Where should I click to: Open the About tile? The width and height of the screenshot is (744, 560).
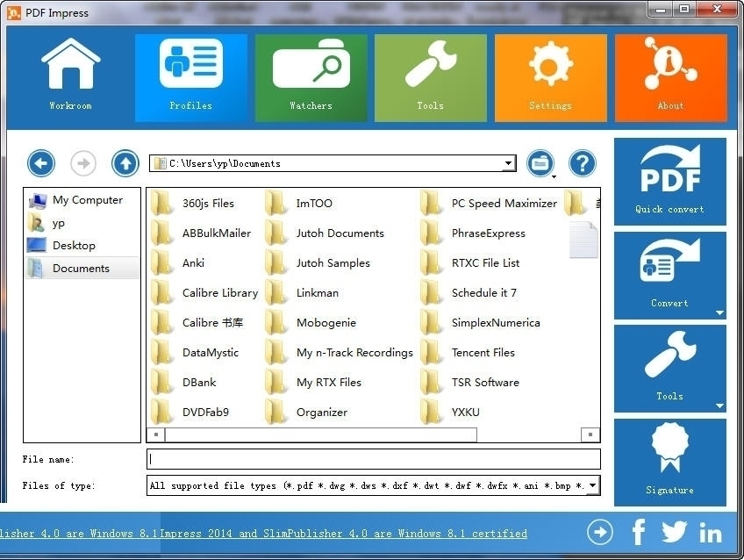pyautogui.click(x=670, y=77)
